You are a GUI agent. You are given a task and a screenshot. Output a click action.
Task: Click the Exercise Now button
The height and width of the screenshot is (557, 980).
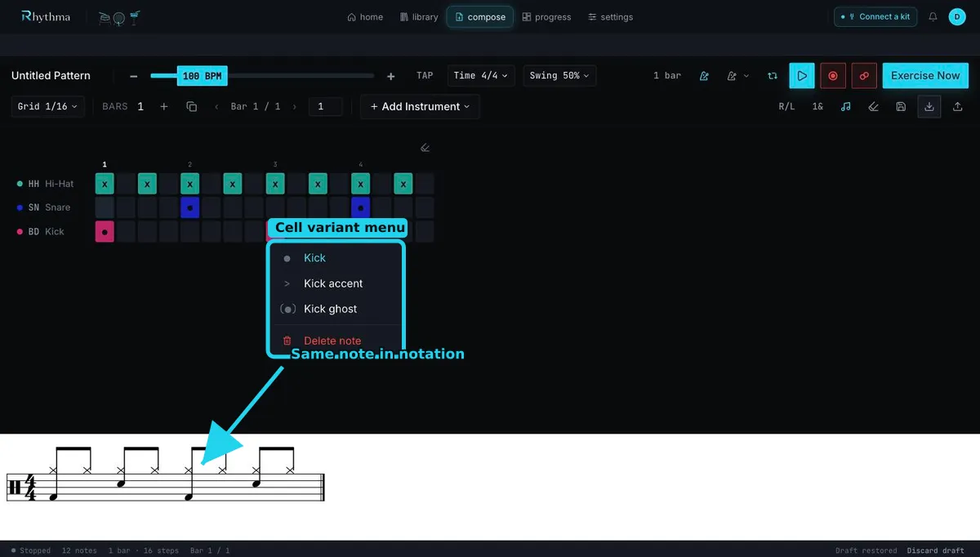click(925, 75)
